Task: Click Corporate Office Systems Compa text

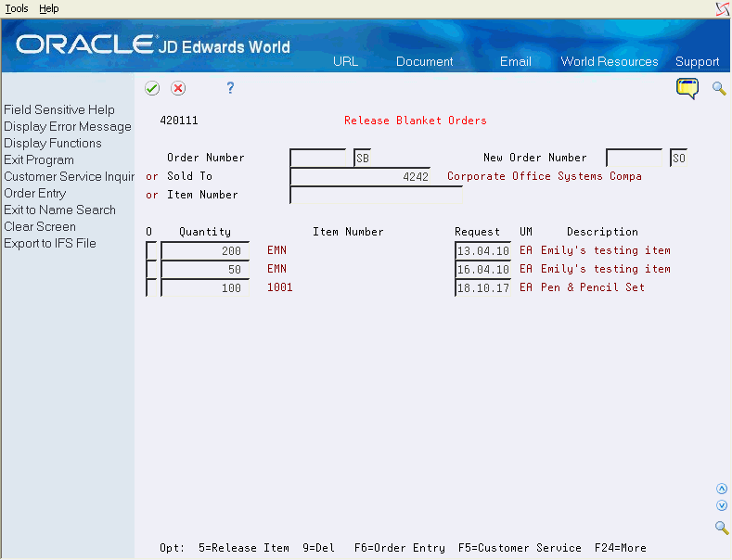Action: click(x=545, y=176)
